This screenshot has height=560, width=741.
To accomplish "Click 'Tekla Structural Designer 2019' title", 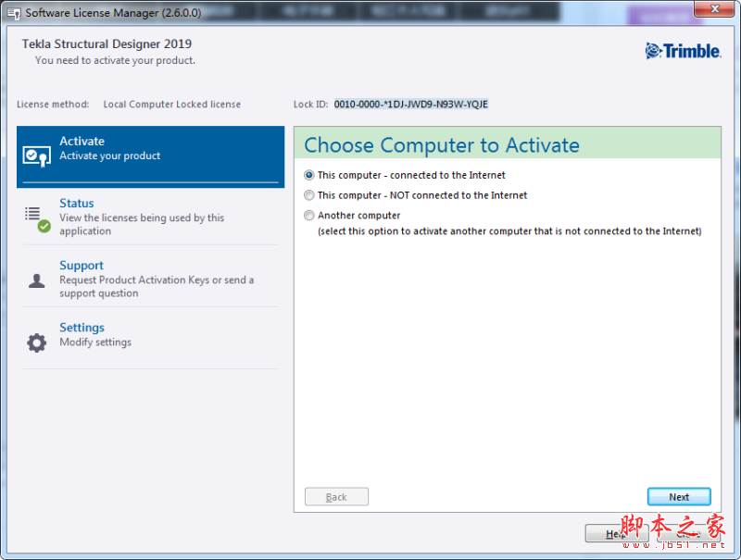I will pyautogui.click(x=107, y=44).
